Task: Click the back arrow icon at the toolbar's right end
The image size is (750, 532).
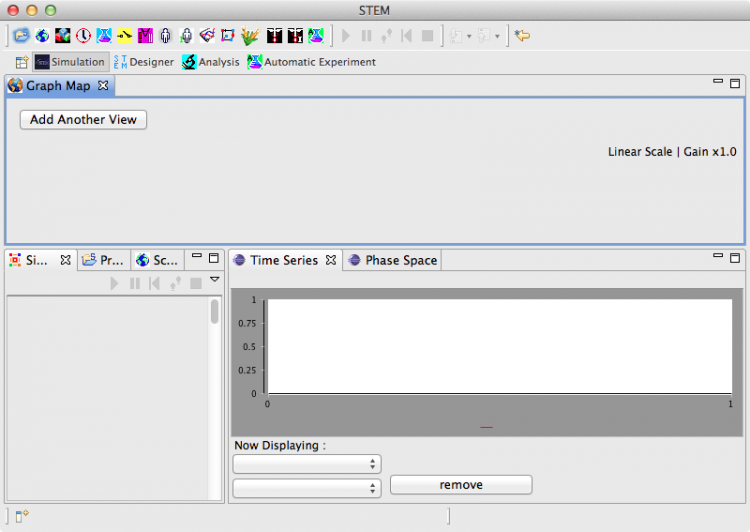Action: pos(522,36)
